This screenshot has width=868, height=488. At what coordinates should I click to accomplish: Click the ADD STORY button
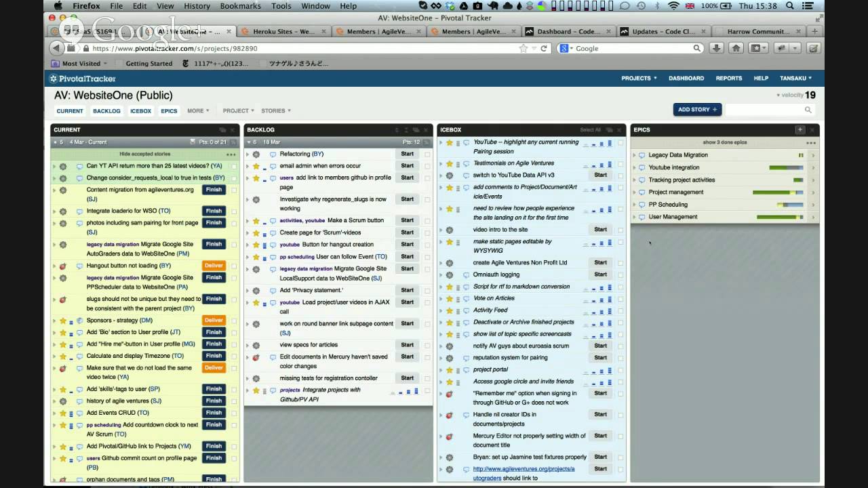pyautogui.click(x=697, y=110)
